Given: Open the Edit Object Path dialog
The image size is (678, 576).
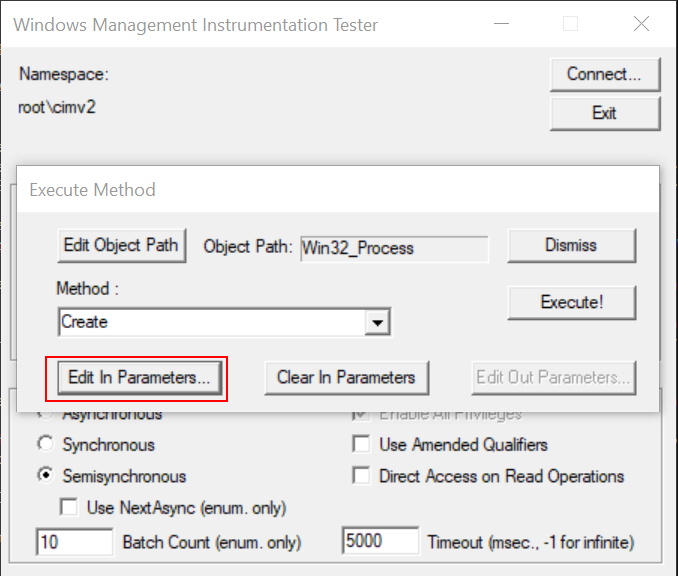Looking at the screenshot, I should 121,245.
